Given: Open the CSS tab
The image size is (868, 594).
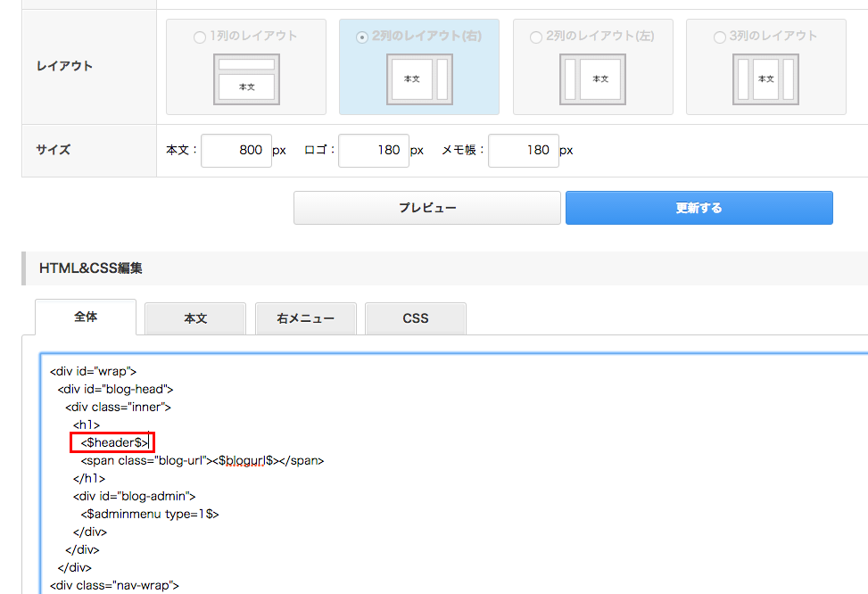Looking at the screenshot, I should [x=416, y=319].
